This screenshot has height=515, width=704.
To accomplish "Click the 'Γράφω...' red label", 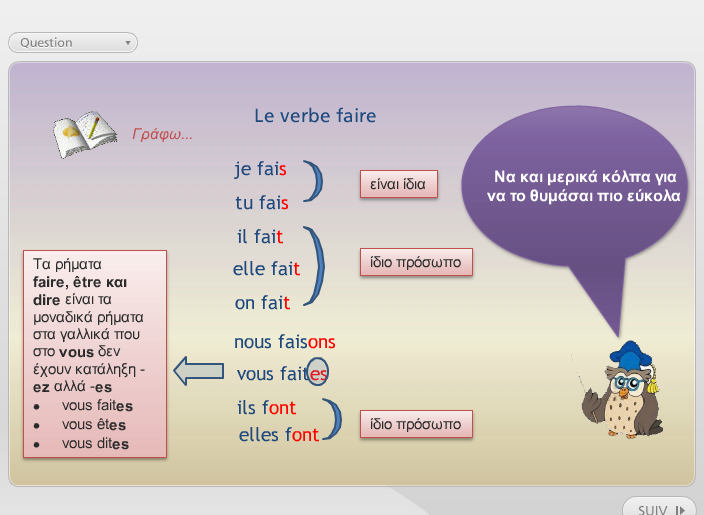I will pos(162,134).
